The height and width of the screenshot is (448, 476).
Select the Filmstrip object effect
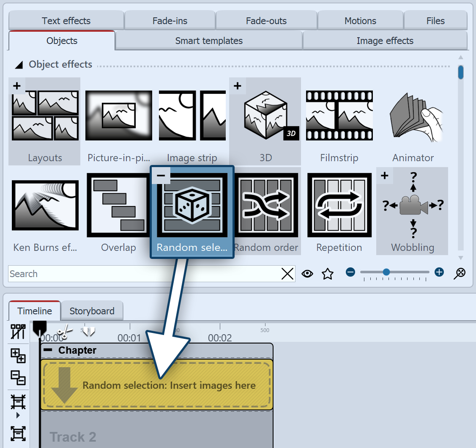[339, 121]
